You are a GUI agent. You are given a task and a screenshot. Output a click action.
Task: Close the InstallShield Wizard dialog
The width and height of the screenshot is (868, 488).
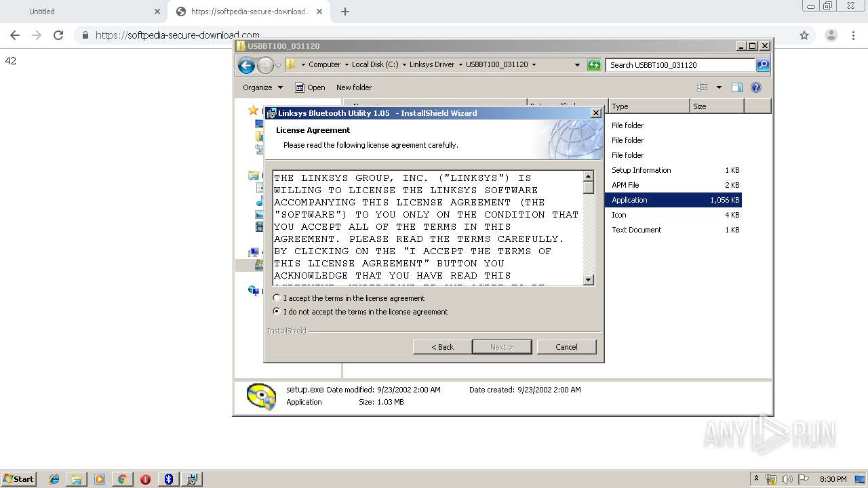(596, 113)
